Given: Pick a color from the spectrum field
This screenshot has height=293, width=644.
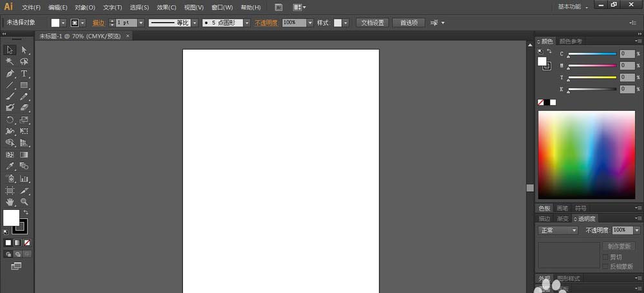Looking at the screenshot, I should [x=586, y=155].
